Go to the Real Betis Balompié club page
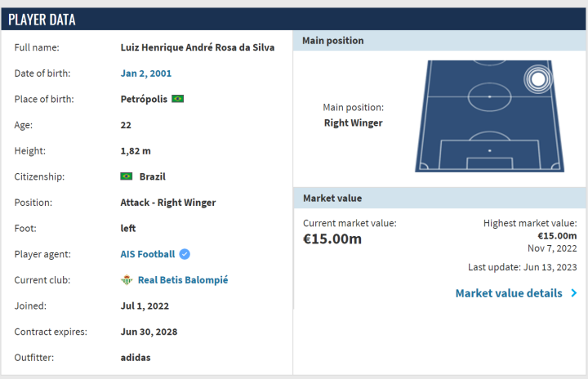The width and height of the screenshot is (588, 379). point(183,280)
